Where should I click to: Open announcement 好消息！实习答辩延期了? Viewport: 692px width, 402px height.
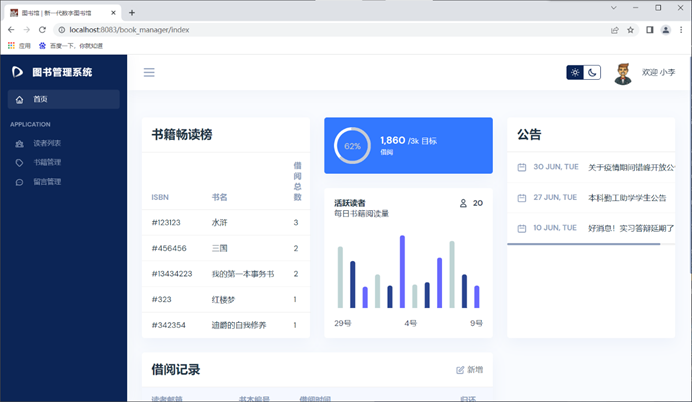click(x=631, y=228)
